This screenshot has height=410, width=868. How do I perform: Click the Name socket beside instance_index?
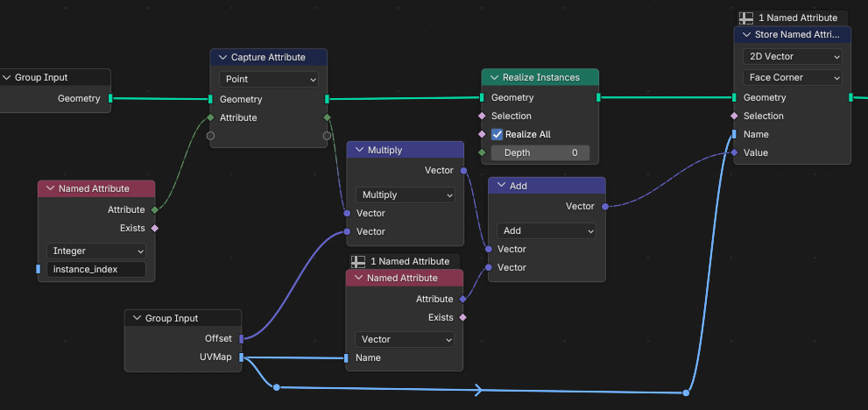tap(39, 269)
